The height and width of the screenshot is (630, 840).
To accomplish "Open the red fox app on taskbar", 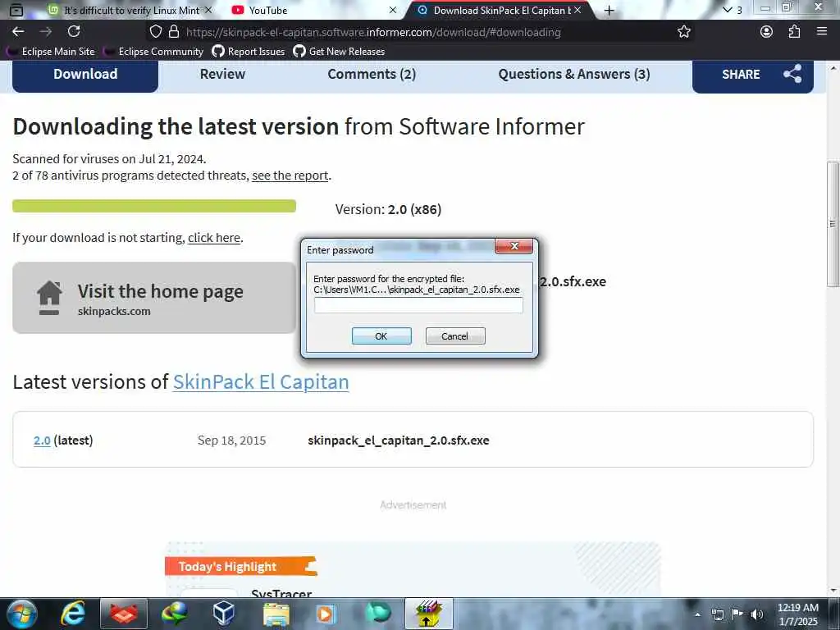I will [124, 614].
